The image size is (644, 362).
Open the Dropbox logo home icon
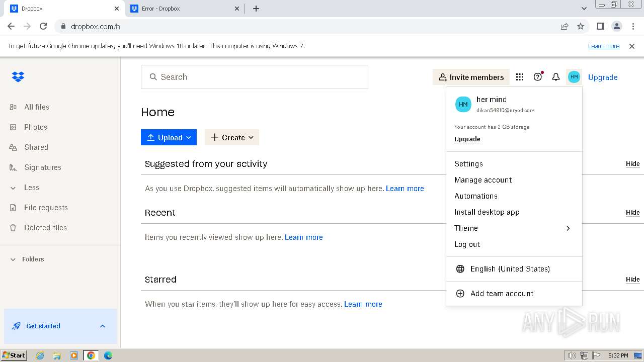coord(18,77)
